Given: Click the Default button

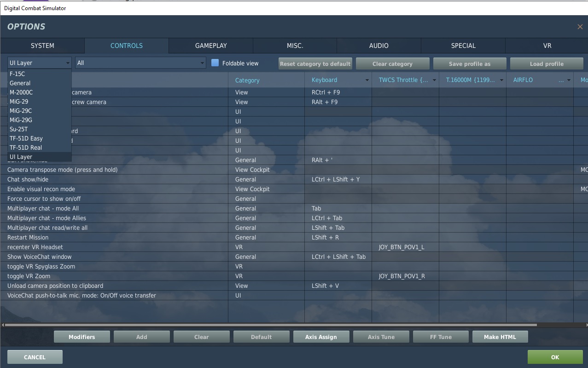Looking at the screenshot, I should [x=262, y=337].
